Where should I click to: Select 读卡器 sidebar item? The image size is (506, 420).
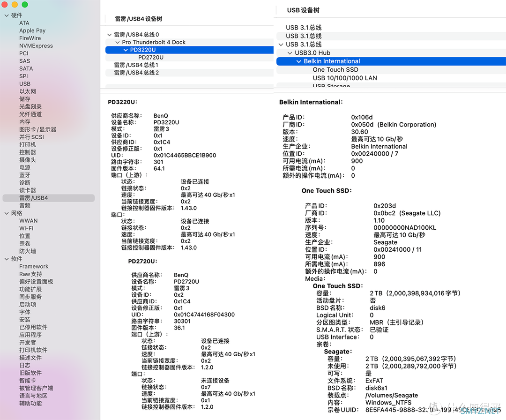click(28, 190)
